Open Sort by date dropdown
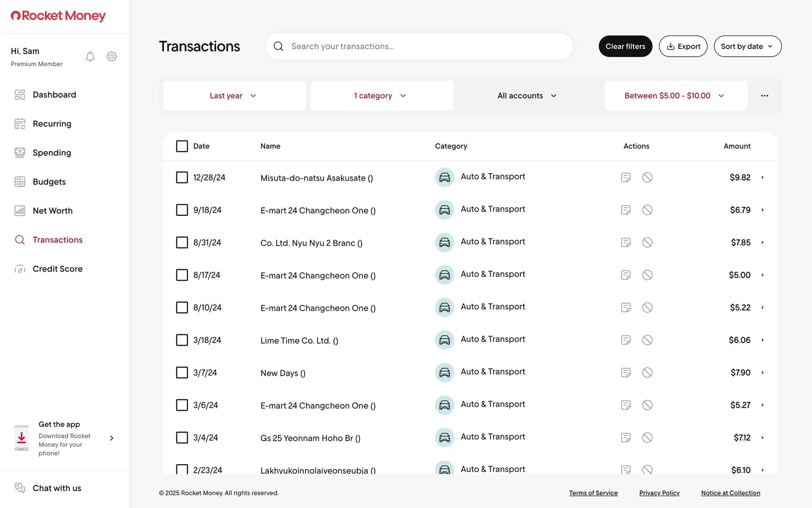 pyautogui.click(x=747, y=46)
